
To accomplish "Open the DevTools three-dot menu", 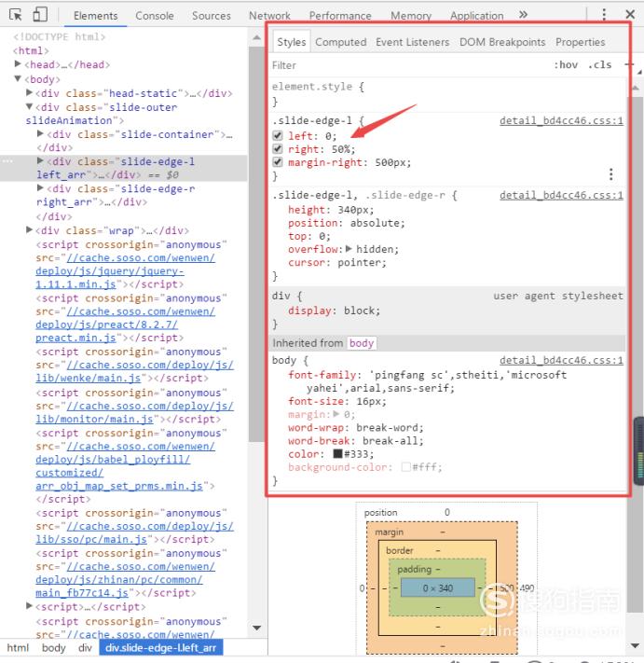I will coord(604,15).
